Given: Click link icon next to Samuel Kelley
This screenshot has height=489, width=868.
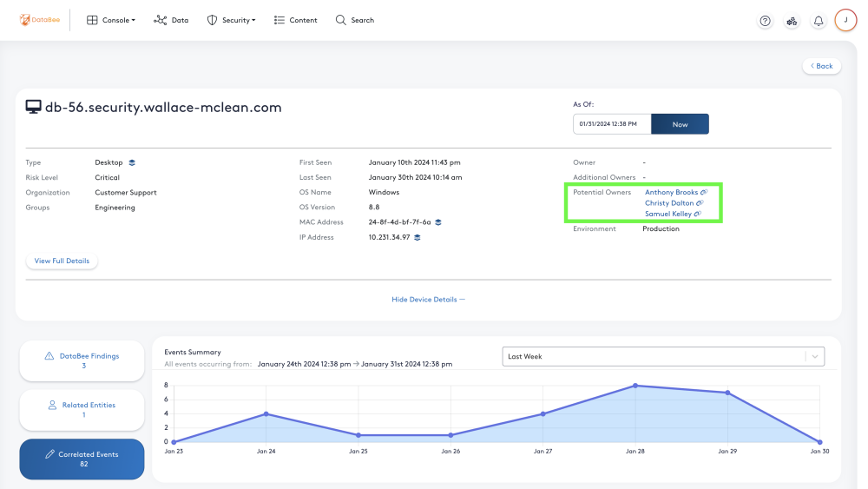Looking at the screenshot, I should pyautogui.click(x=698, y=214).
